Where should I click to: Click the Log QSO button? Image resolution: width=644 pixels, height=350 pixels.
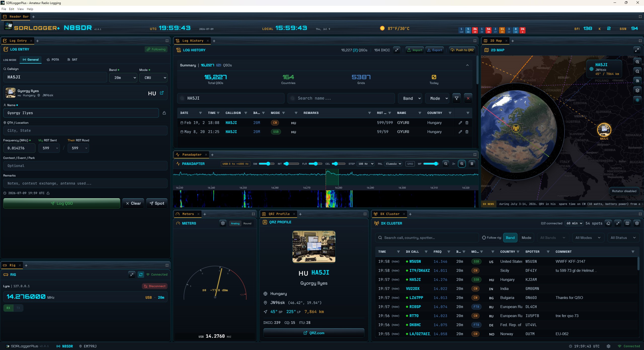62,203
